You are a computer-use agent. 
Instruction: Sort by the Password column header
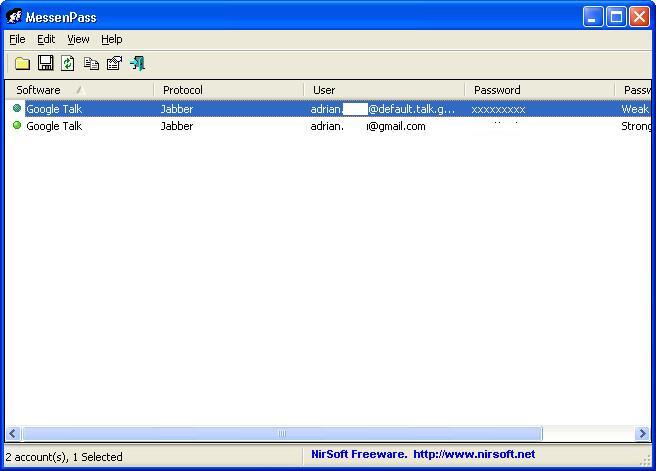click(540, 90)
